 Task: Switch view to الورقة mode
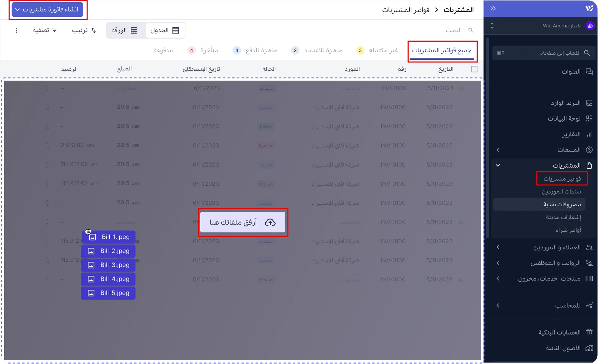pos(125,30)
